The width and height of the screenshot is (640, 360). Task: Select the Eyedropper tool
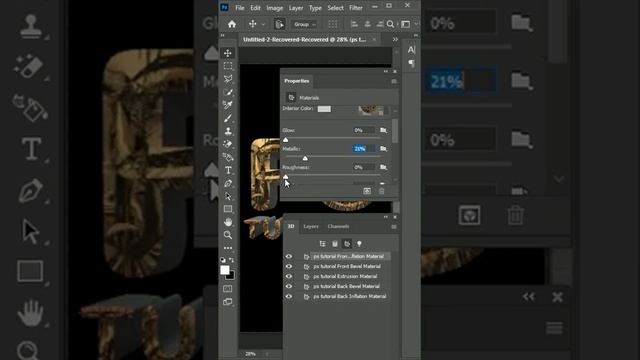click(228, 105)
